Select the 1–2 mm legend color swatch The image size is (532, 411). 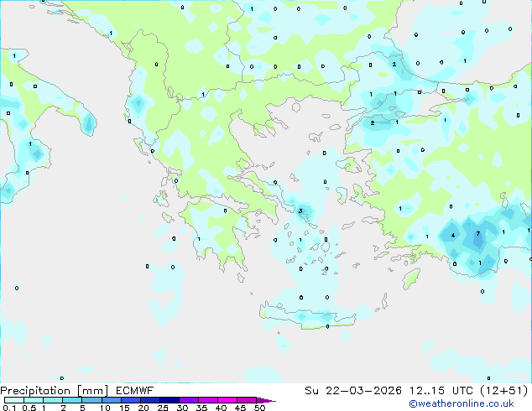(53, 400)
